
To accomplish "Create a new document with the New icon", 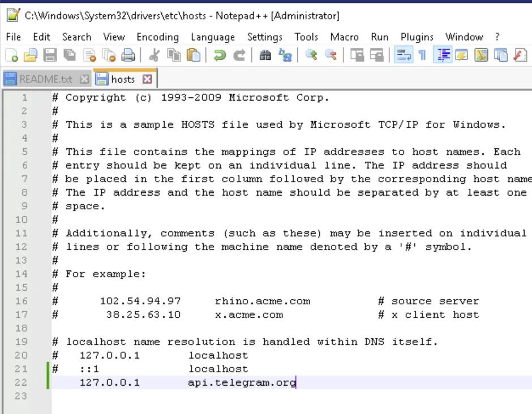I will (x=11, y=55).
